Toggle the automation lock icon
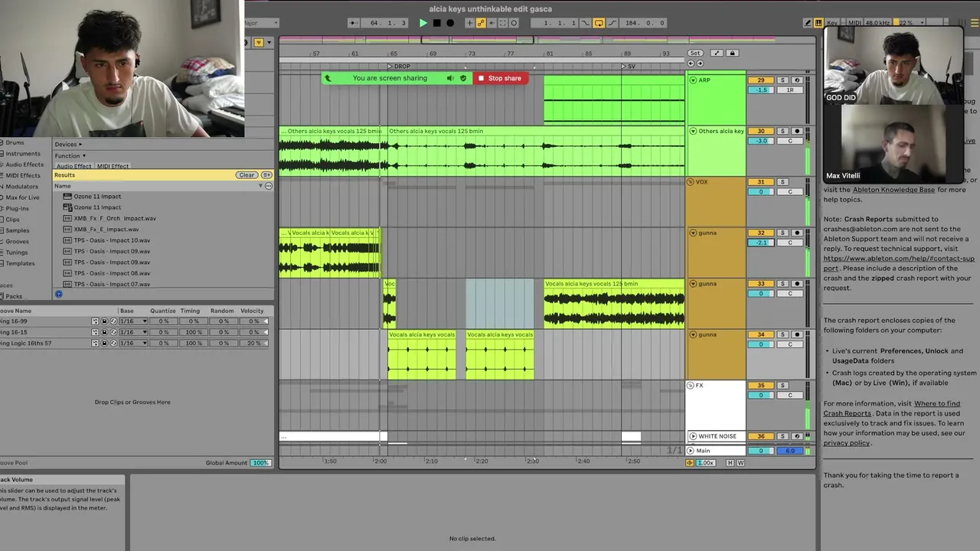This screenshot has height=551, width=980. pos(732,53)
